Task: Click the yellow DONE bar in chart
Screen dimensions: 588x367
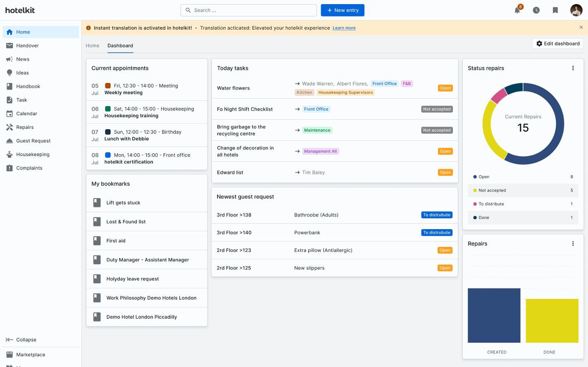Action: point(552,320)
